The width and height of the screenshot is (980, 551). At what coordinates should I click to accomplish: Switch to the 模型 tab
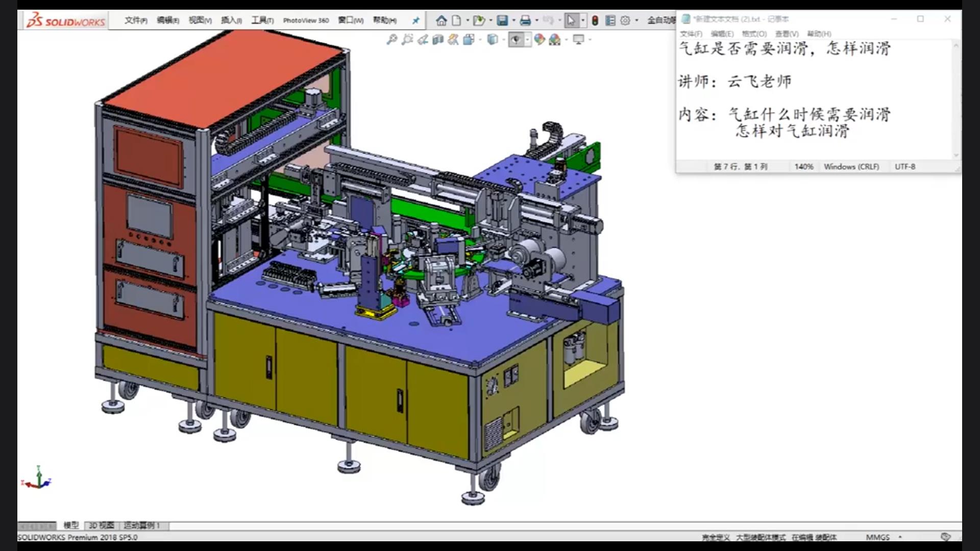point(71,525)
